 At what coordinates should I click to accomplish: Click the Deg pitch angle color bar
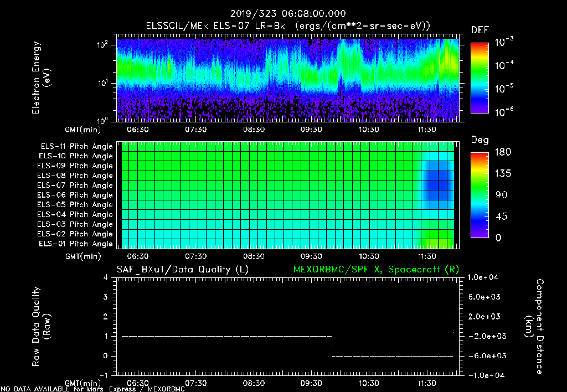[x=480, y=195]
